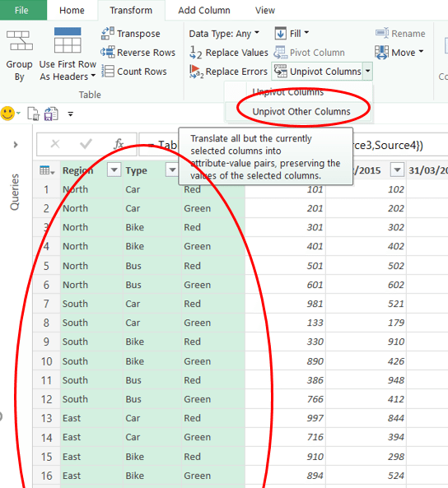The image size is (448, 488).
Task: Click Use First Row As Headers icon
Action: click(x=68, y=40)
